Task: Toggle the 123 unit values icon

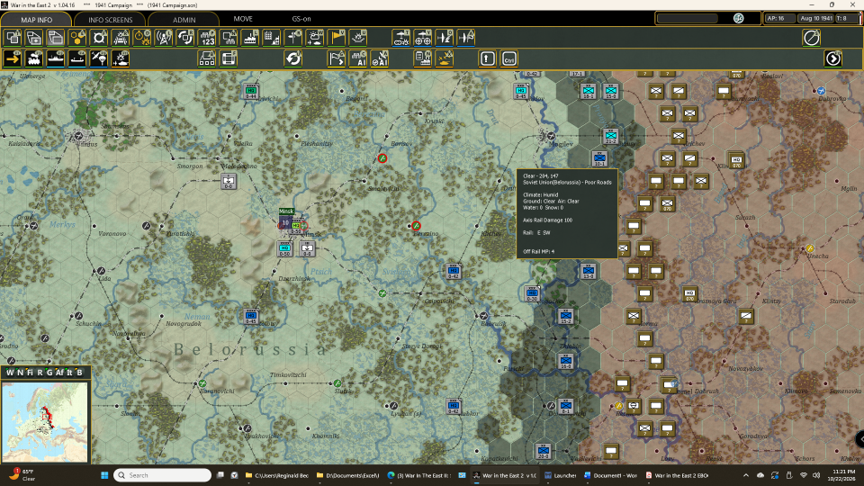Action: pyautogui.click(x=207, y=38)
